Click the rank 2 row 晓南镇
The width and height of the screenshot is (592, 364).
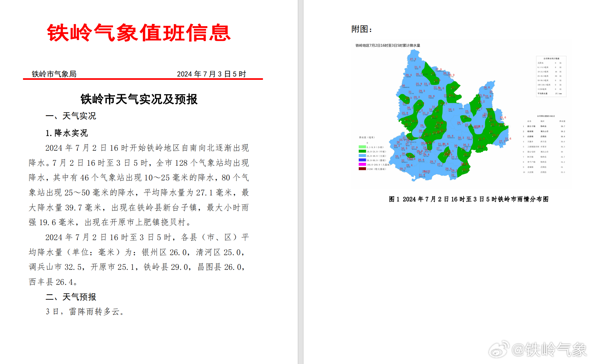544,132
